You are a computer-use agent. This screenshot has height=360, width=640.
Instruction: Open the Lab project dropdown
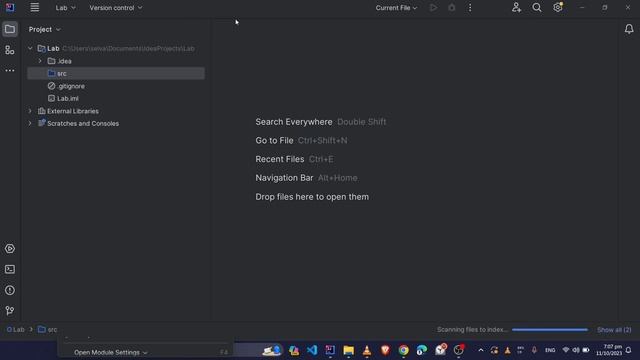click(65, 8)
